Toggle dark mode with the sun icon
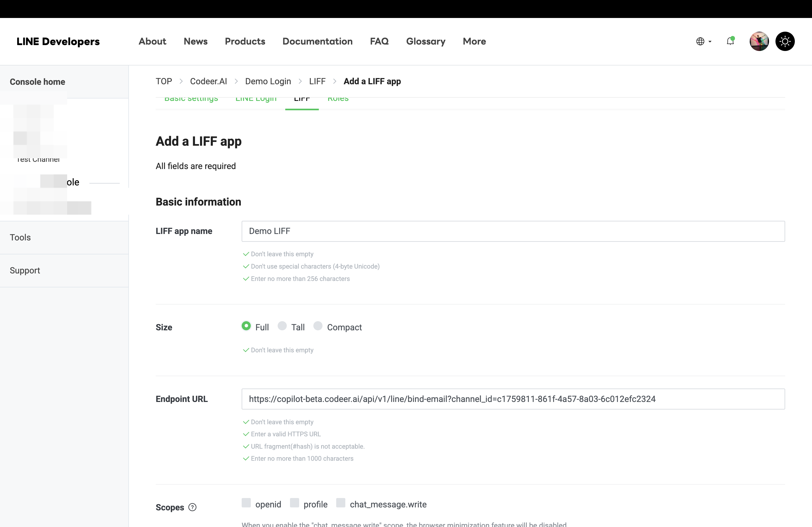The width and height of the screenshot is (812, 527). pos(785,41)
